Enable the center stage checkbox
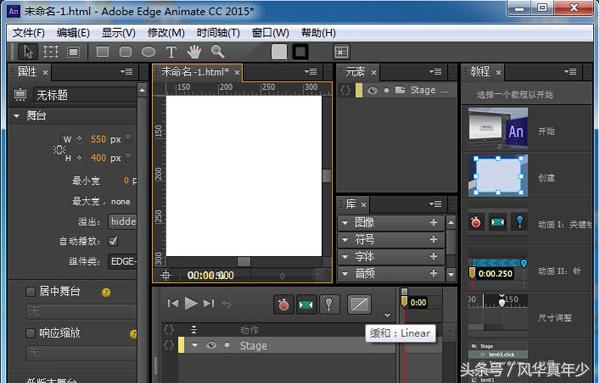 point(30,291)
